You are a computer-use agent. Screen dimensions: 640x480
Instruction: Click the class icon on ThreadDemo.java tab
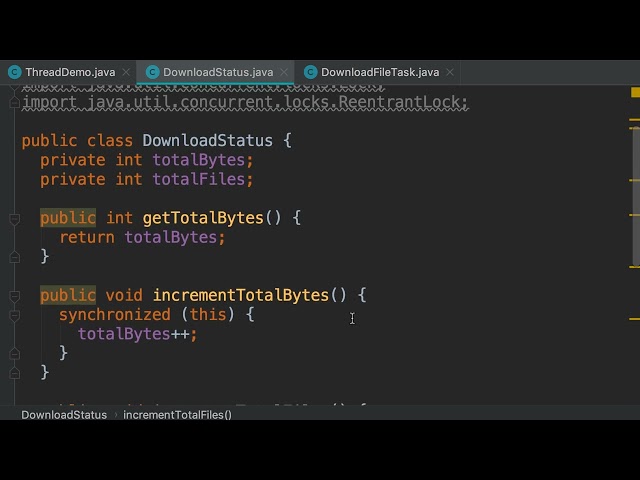[x=15, y=72]
